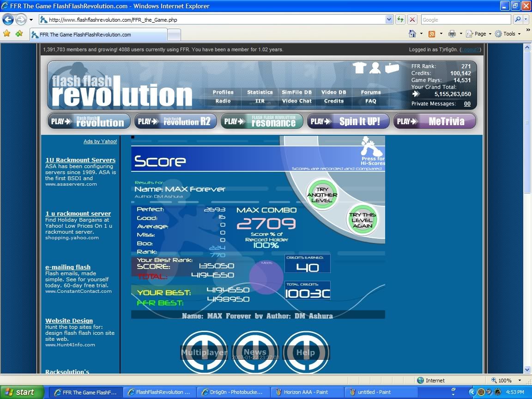532x399 pixels.
Task: Switch to FlashFlashRevolution taskbar window
Action: [x=160, y=392]
